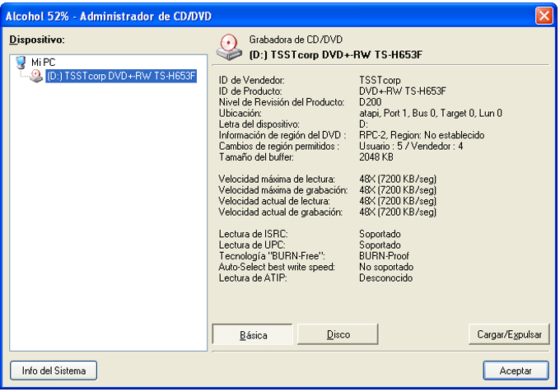Confirm with the Aceptar button

[516, 371]
